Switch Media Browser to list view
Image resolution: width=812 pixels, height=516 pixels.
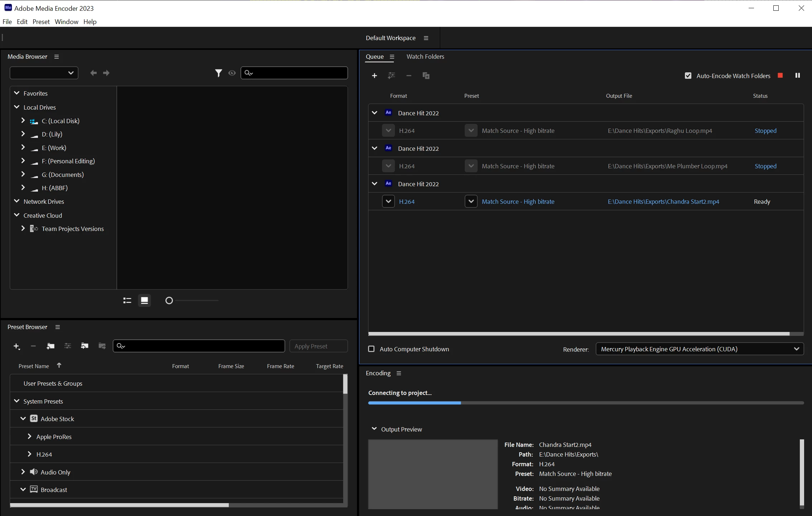pos(127,300)
